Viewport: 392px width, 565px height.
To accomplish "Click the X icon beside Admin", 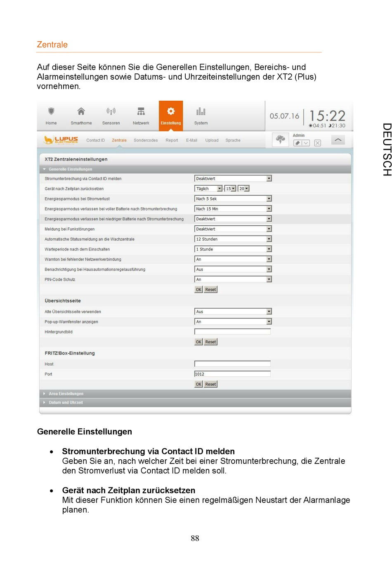I will [317, 143].
